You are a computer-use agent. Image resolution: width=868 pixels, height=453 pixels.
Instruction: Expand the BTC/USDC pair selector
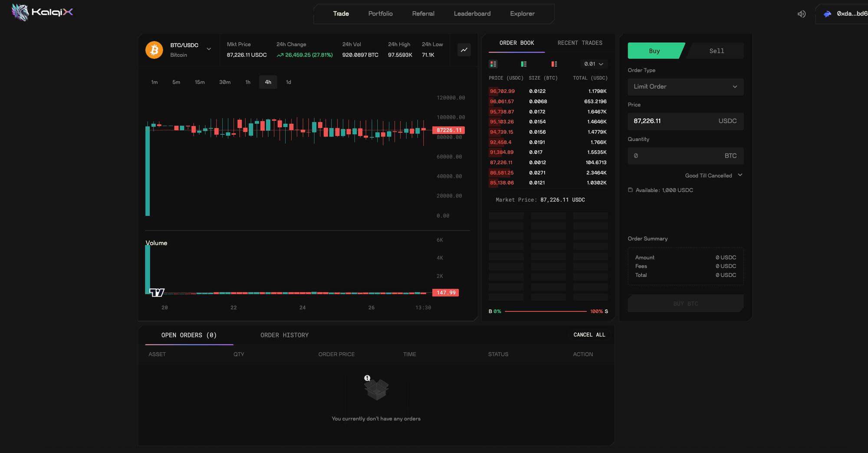tap(209, 49)
